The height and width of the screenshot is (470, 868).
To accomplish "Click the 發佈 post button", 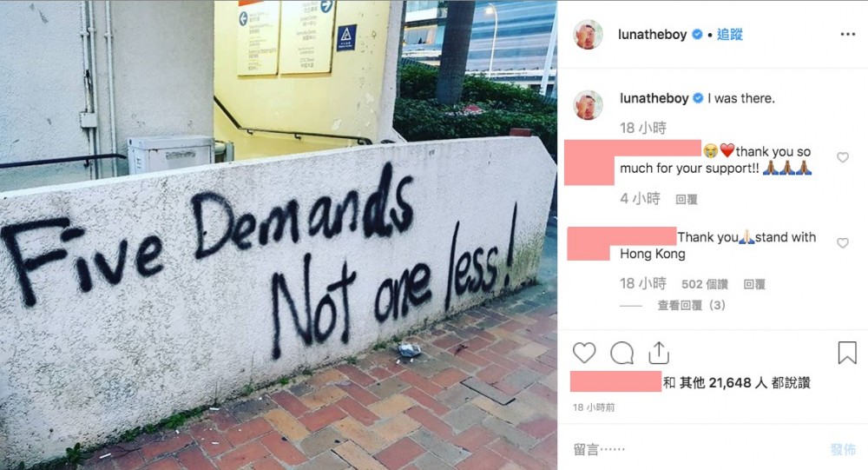I will coord(843,449).
